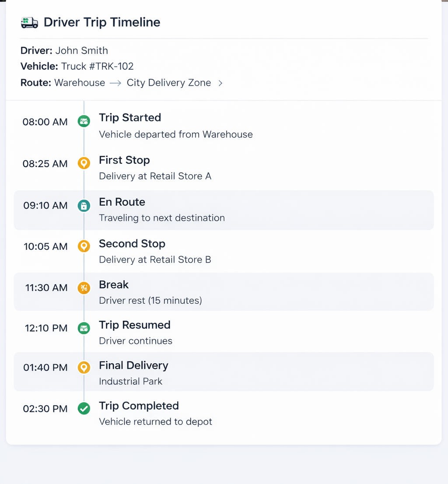Click the teal En Route fuel icon
Image resolution: width=448 pixels, height=484 pixels.
coord(84,205)
